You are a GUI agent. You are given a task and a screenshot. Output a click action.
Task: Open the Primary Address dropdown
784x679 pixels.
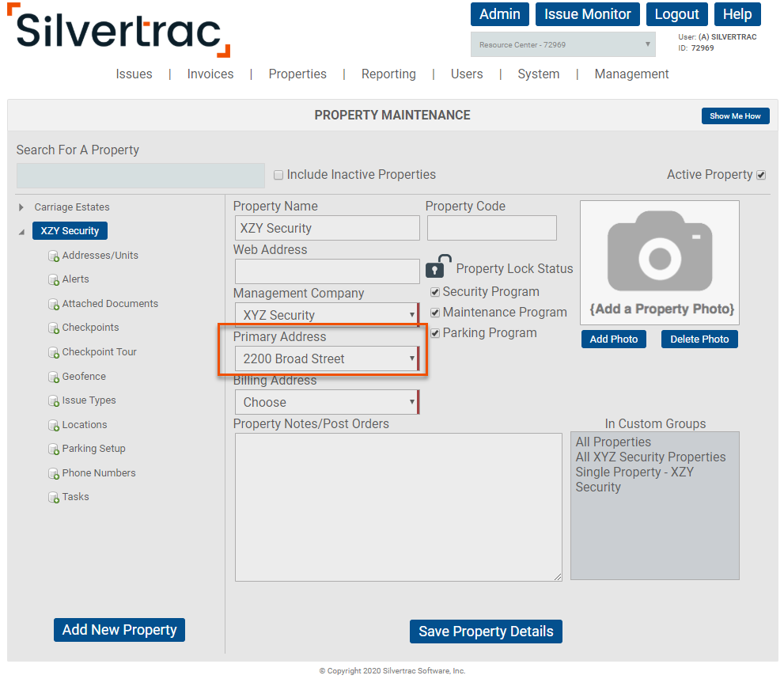pos(327,358)
